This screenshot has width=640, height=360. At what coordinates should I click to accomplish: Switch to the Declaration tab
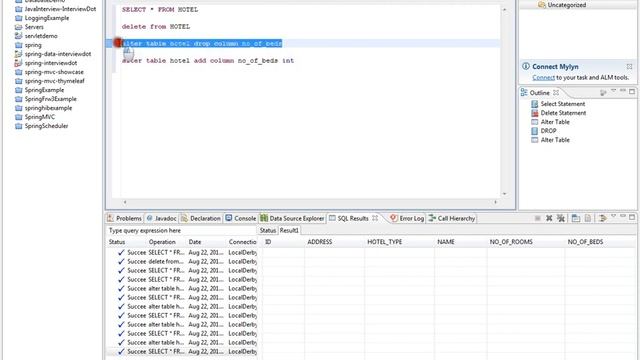(201, 218)
